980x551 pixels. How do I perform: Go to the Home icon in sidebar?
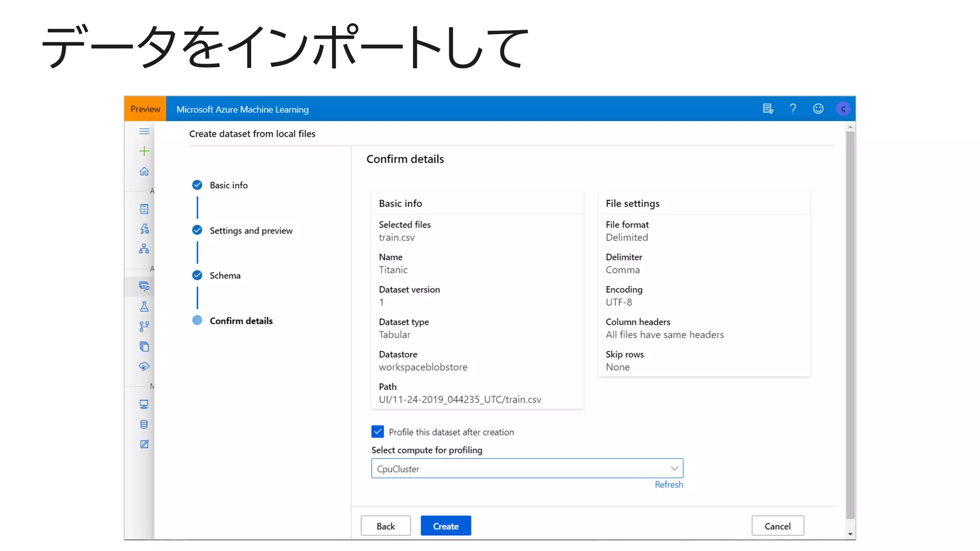pos(144,171)
